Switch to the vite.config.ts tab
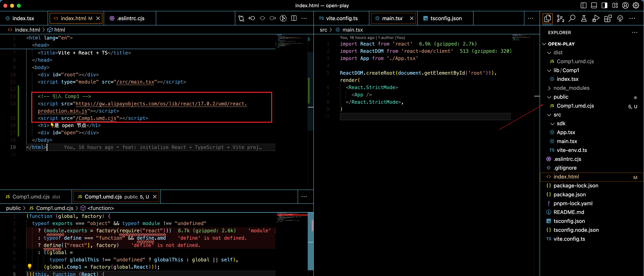Screen dimensions: 644x276 [341, 18]
